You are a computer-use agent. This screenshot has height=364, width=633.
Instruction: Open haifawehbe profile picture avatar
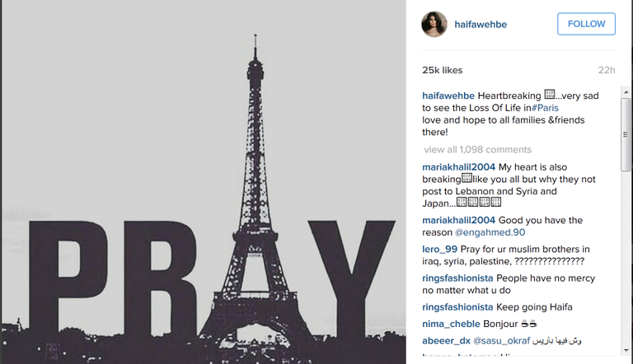click(x=434, y=24)
